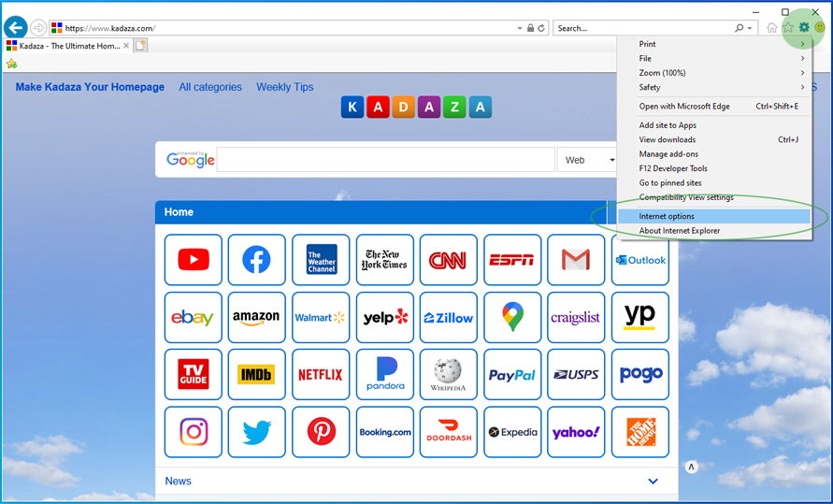The image size is (833, 504).
Task: Open the Facebook tile
Action: click(256, 260)
